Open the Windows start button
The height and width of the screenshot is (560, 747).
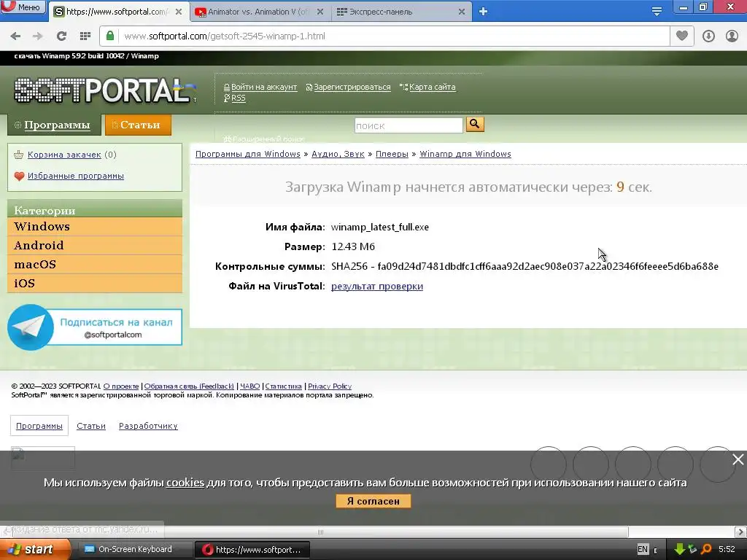coord(35,549)
